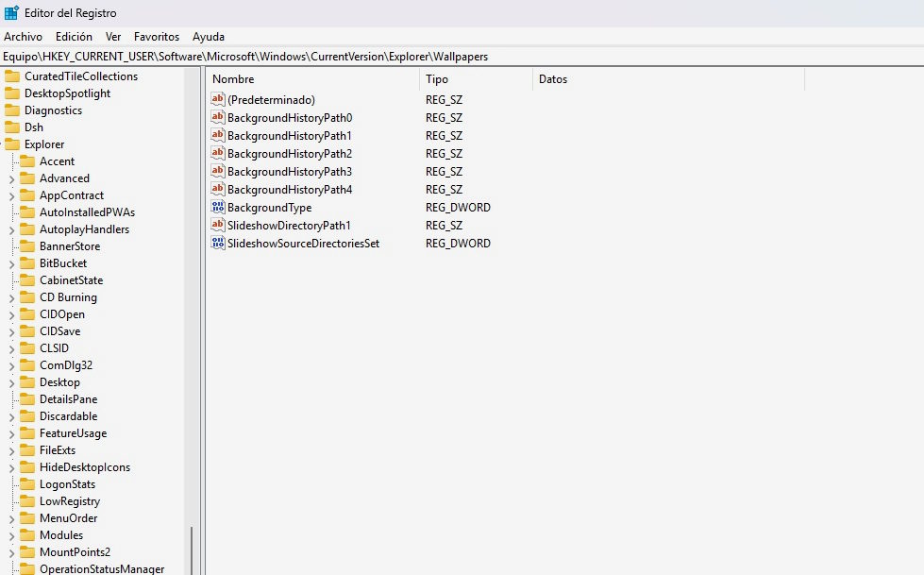Select the BackgroundHistoryPath3 value icon
This screenshot has width=924, height=575.
218,171
